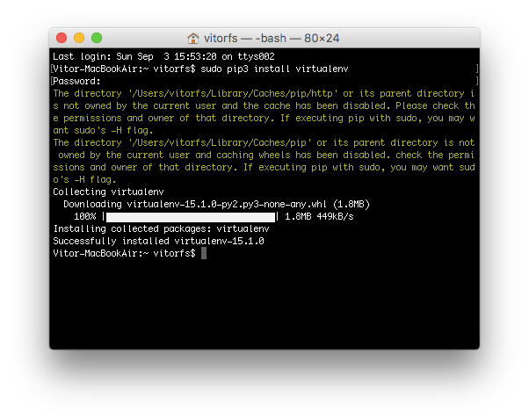Click the white download progress bar
The width and height of the screenshot is (529, 420).
tap(191, 217)
